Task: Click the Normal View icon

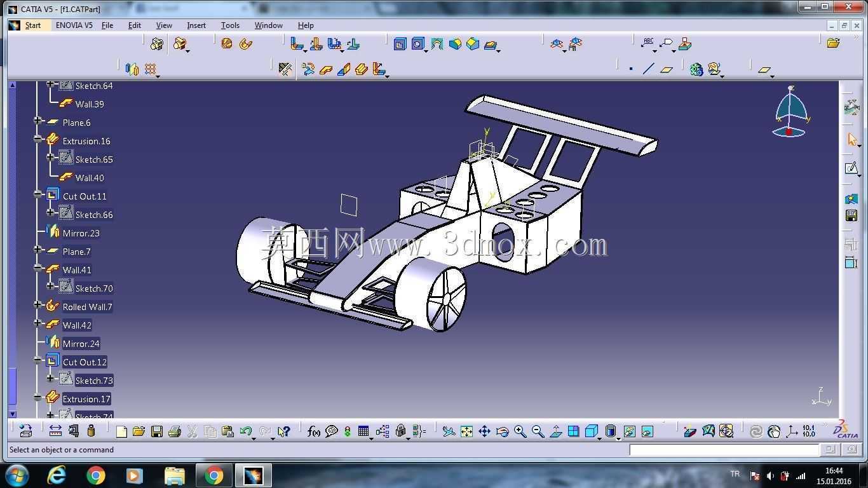Action: pos(555,431)
